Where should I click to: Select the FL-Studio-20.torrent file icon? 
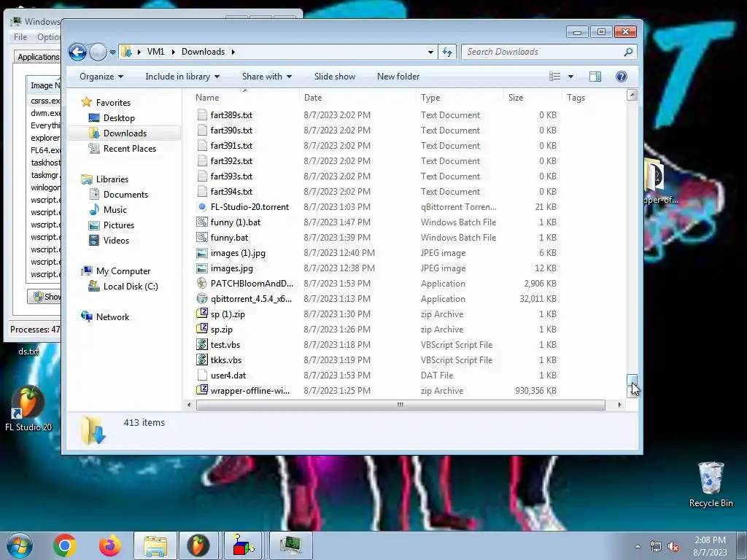pos(202,206)
